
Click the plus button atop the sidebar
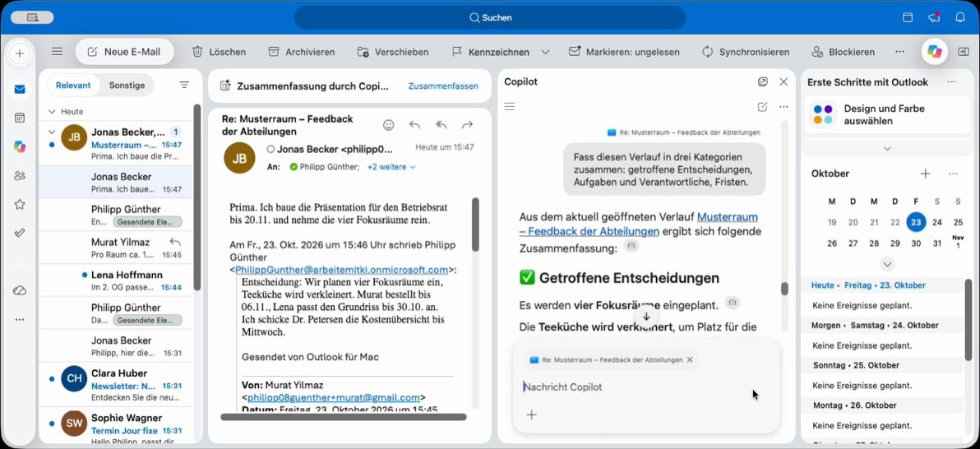(x=20, y=53)
